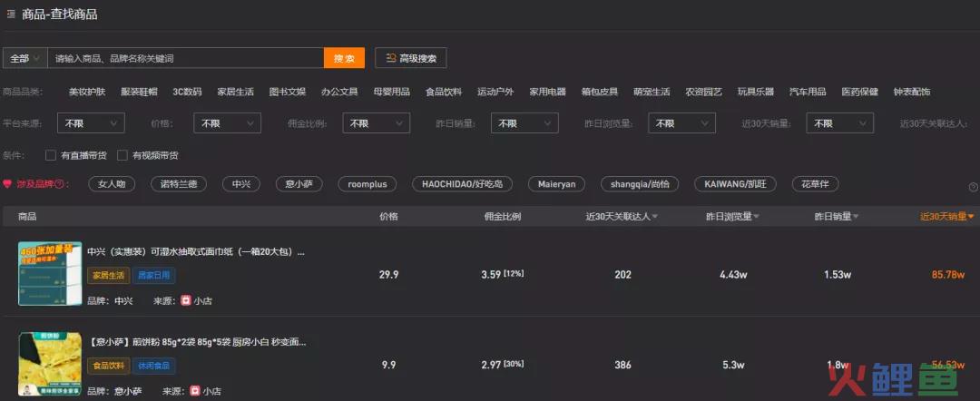
Task: Select the 3C数码 category
Action: click(187, 92)
